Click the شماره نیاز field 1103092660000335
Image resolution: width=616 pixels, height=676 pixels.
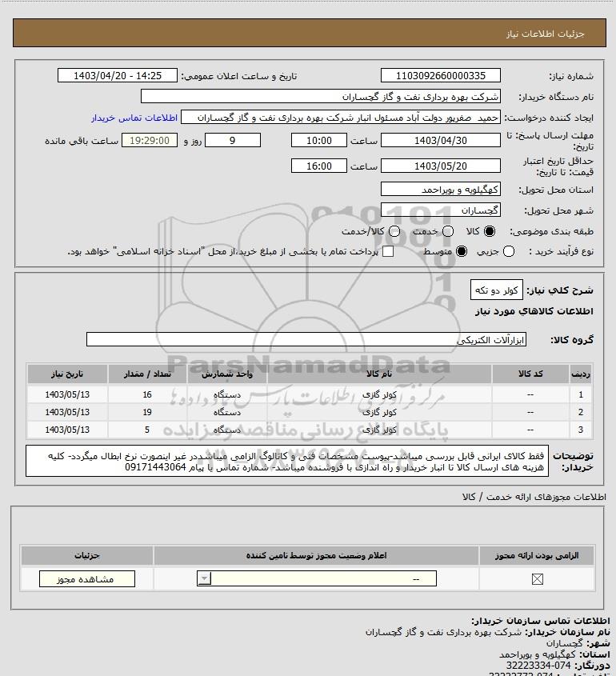(441, 75)
